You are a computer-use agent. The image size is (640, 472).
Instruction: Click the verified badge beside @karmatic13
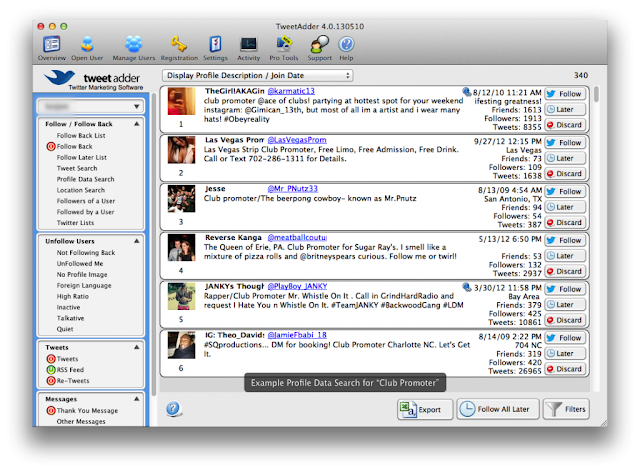click(467, 91)
